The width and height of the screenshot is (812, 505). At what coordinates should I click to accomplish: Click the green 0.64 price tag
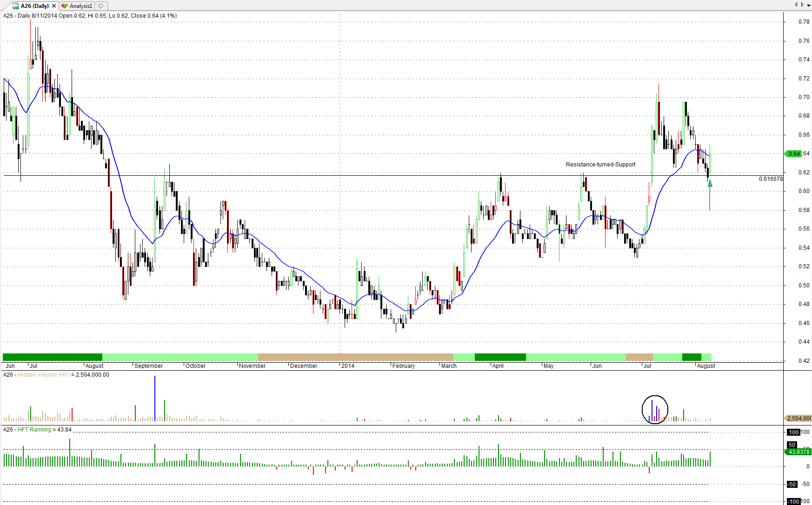[x=793, y=154]
